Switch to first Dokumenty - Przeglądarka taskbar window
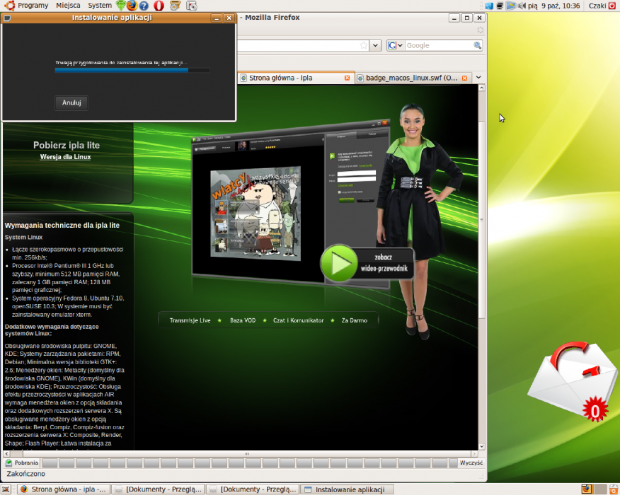 pos(159,489)
